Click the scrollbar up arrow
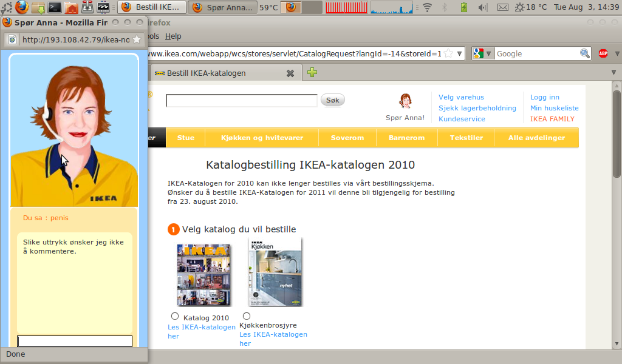This screenshot has width=622, height=364. (617, 86)
